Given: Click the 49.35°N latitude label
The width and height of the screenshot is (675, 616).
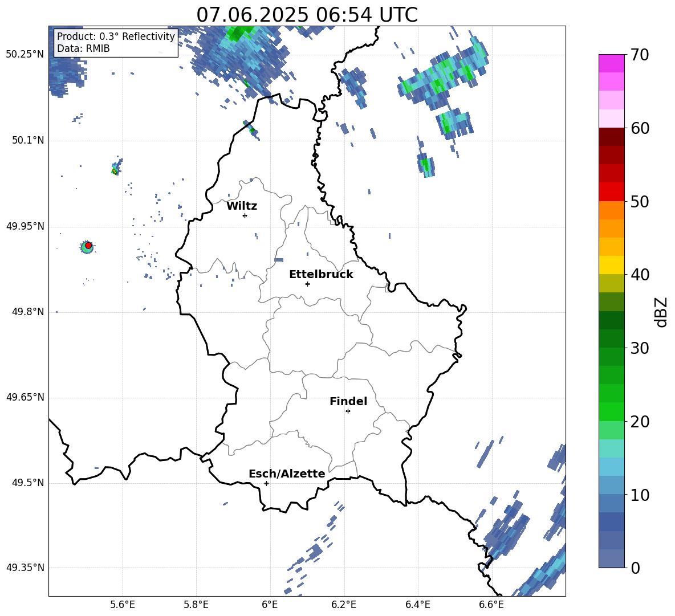Looking at the screenshot, I should point(25,568).
